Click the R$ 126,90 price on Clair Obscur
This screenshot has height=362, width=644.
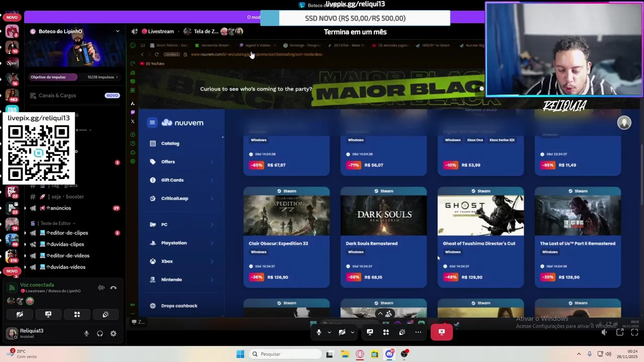tap(278, 277)
